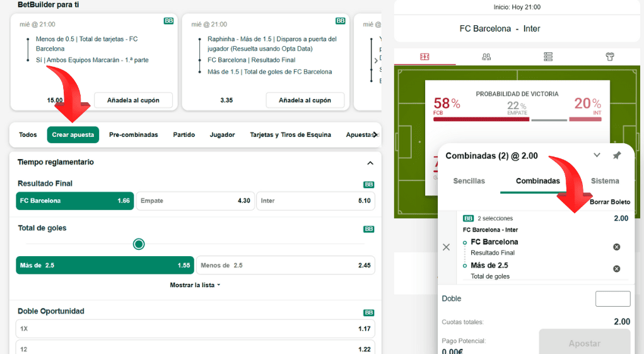Collapse the bet slip with chevron

[x=597, y=155]
